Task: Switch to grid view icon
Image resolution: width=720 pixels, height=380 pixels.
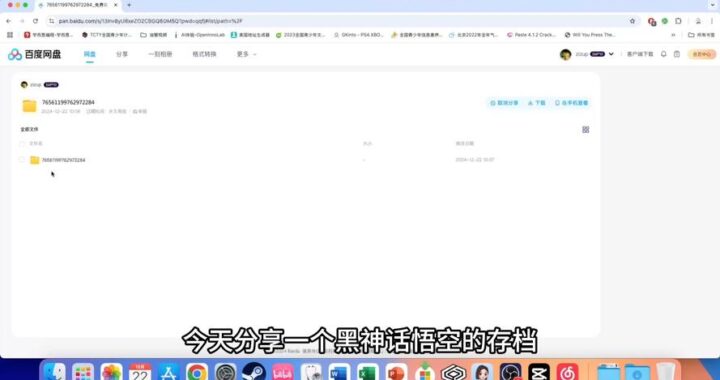Action: 585,130
